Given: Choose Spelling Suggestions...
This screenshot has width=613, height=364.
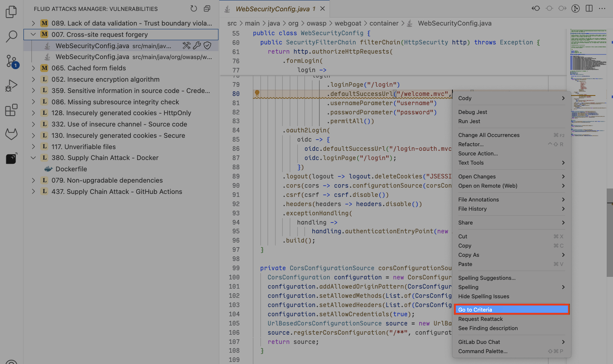Looking at the screenshot, I should click(x=512, y=278).
